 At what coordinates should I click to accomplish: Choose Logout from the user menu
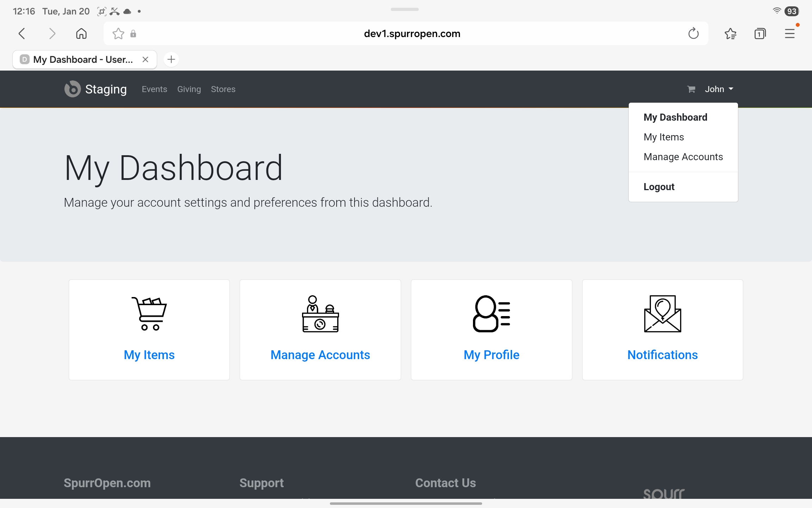(x=659, y=187)
